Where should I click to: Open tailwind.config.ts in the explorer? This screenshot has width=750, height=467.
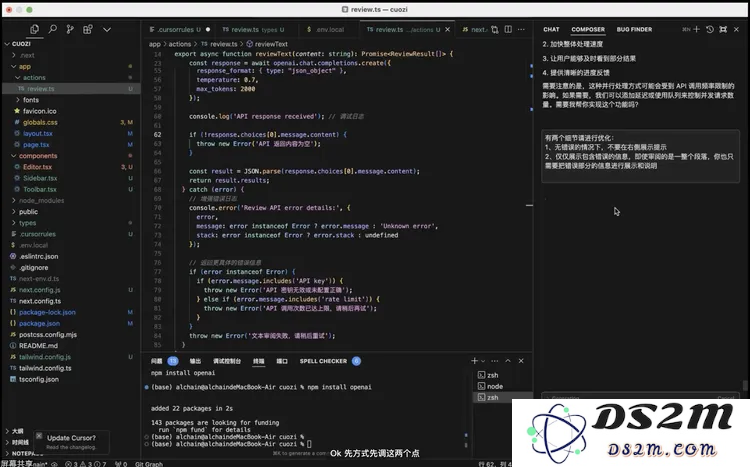[x=45, y=368]
